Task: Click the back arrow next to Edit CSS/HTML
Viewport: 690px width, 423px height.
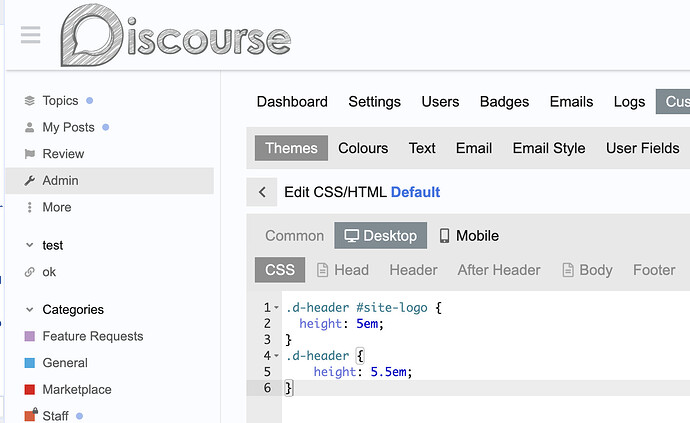Action: coord(262,192)
